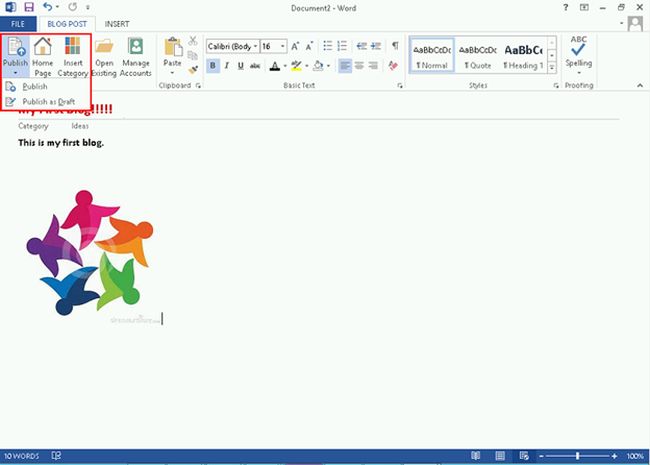Toggle Strikethrough formatting
This screenshot has width=650, height=465.
(x=255, y=65)
